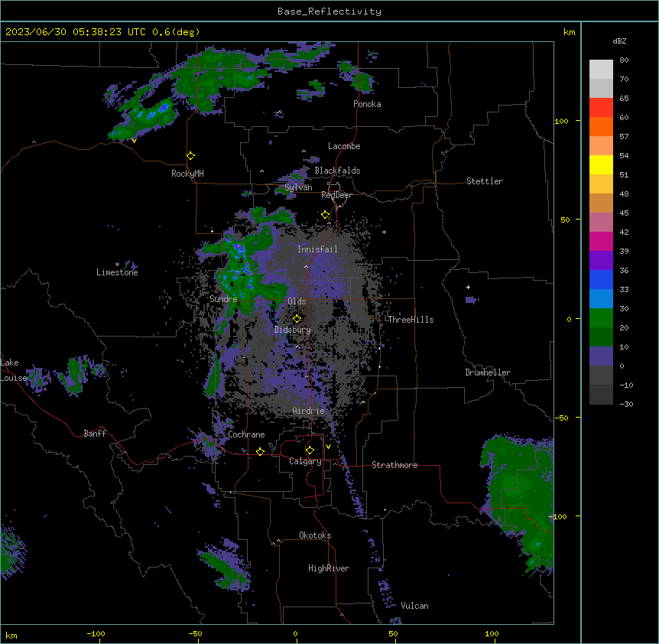Click the Lake Louise label
659x644 pixels.
pos(12,370)
